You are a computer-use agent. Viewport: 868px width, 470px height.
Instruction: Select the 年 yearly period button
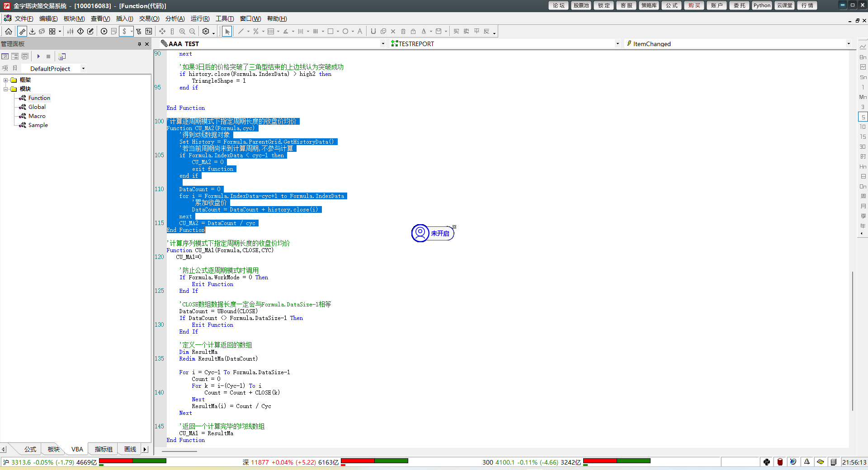(x=863, y=226)
